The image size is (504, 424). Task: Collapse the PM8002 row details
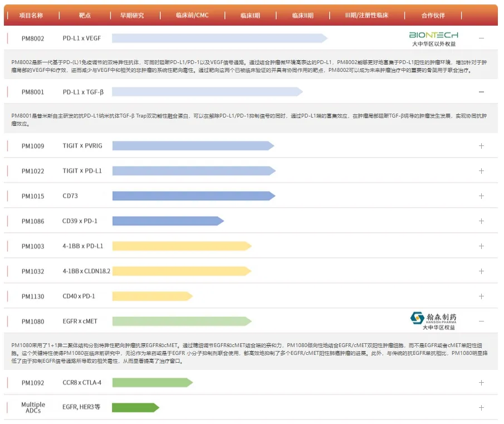[481, 38]
